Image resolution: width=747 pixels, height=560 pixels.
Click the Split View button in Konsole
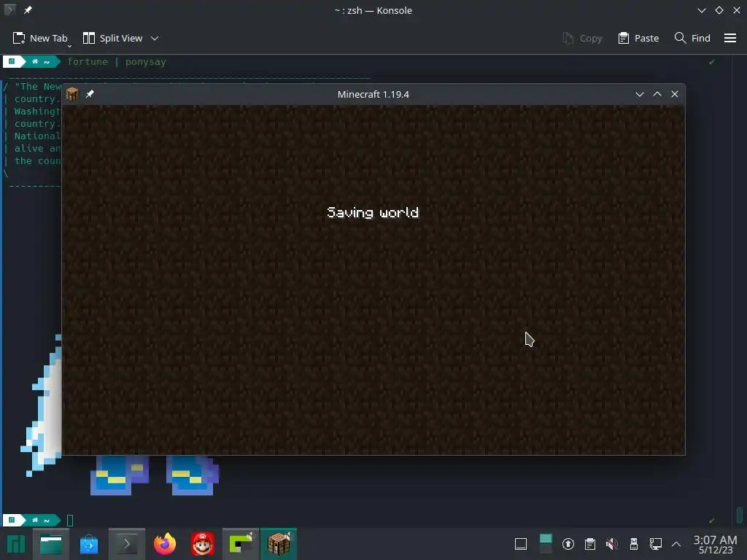point(112,38)
